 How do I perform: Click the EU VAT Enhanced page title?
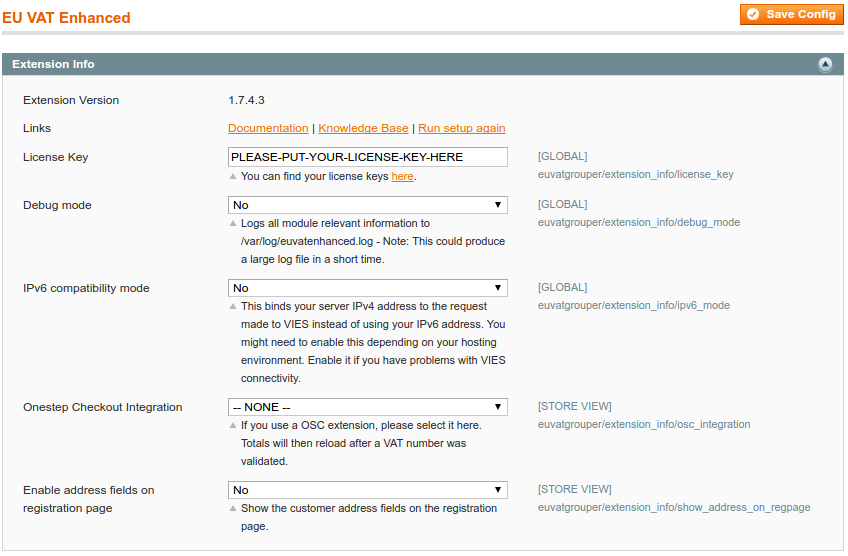click(x=66, y=18)
